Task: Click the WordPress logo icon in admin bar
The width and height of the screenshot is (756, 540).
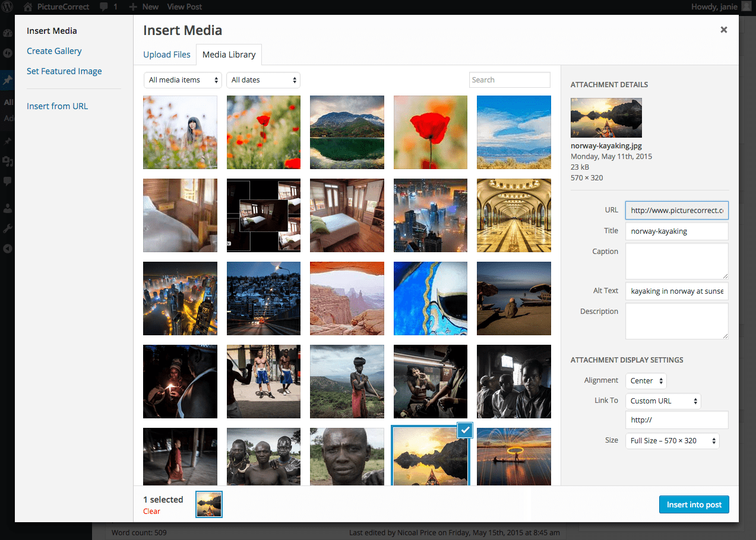Action: (x=8, y=7)
